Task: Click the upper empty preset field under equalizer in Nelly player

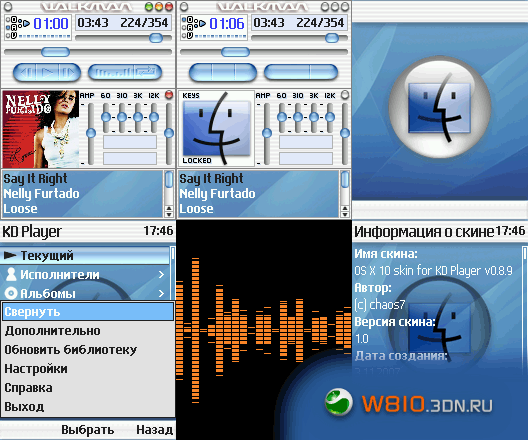Action: coord(130,142)
